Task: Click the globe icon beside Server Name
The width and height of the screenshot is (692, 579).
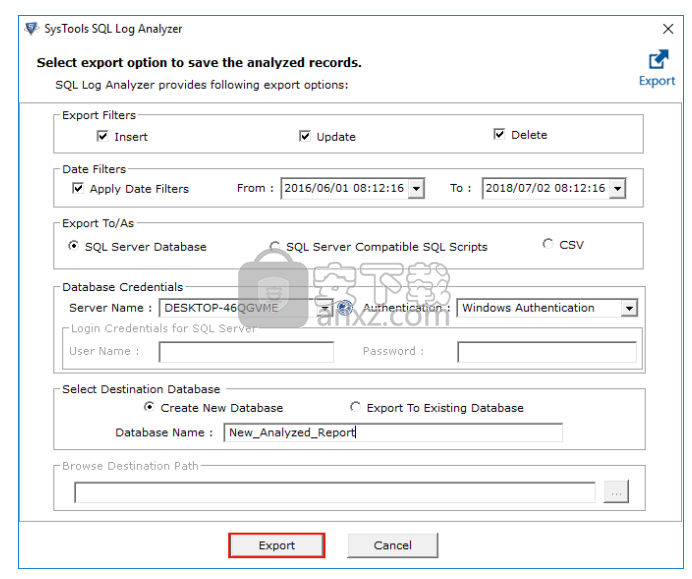Action: (x=345, y=307)
